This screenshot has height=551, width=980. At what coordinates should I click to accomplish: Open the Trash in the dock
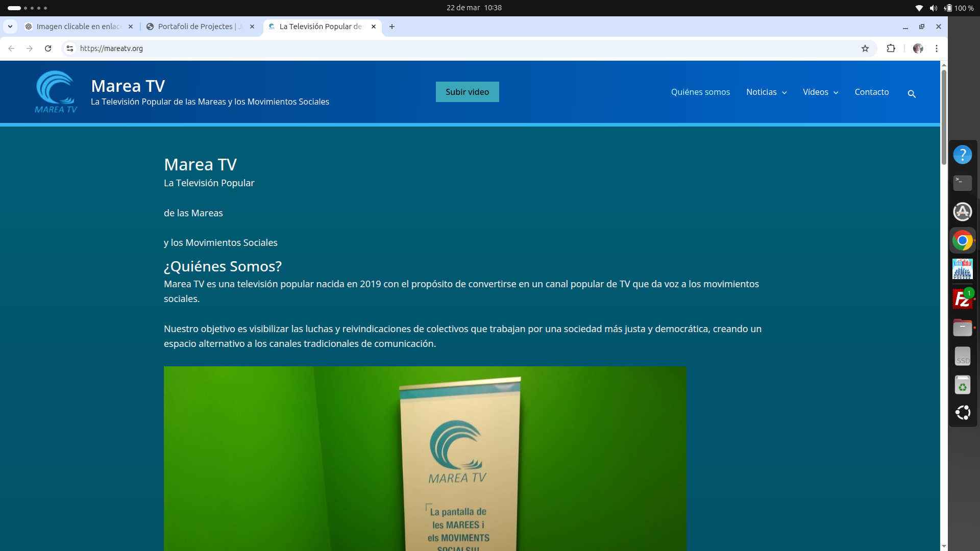[x=963, y=385]
